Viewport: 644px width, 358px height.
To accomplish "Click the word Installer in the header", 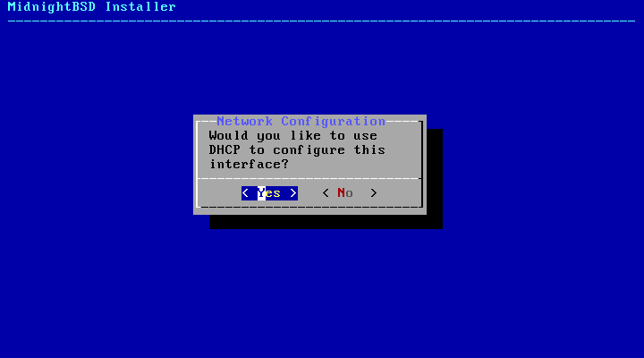I will click(140, 6).
